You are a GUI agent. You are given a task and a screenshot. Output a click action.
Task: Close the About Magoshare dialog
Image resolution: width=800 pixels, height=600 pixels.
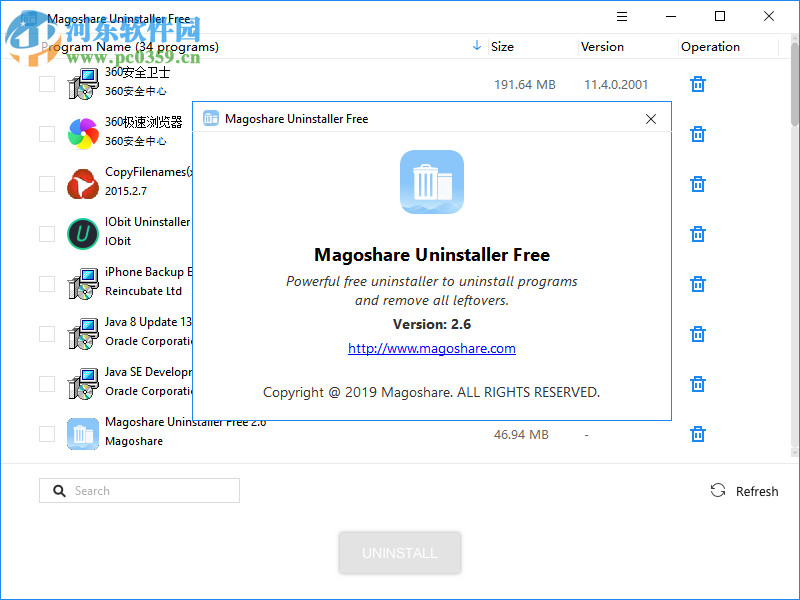650,118
